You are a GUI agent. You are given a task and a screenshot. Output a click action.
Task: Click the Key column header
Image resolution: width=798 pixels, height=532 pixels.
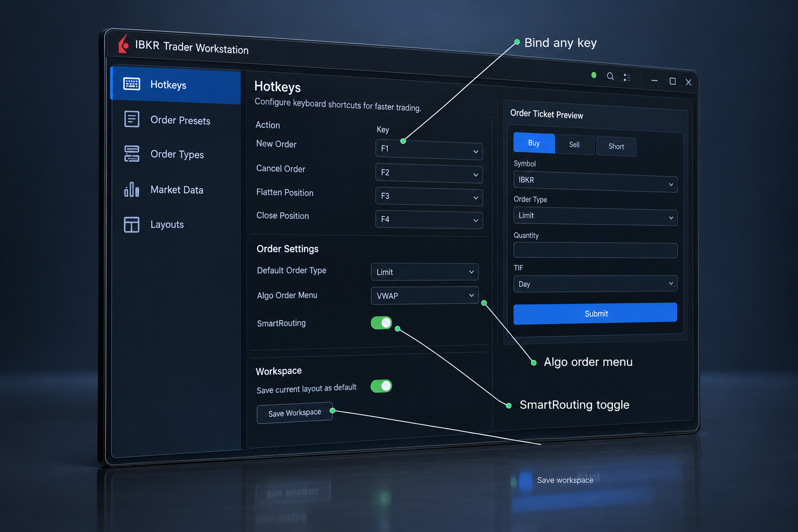pyautogui.click(x=383, y=129)
